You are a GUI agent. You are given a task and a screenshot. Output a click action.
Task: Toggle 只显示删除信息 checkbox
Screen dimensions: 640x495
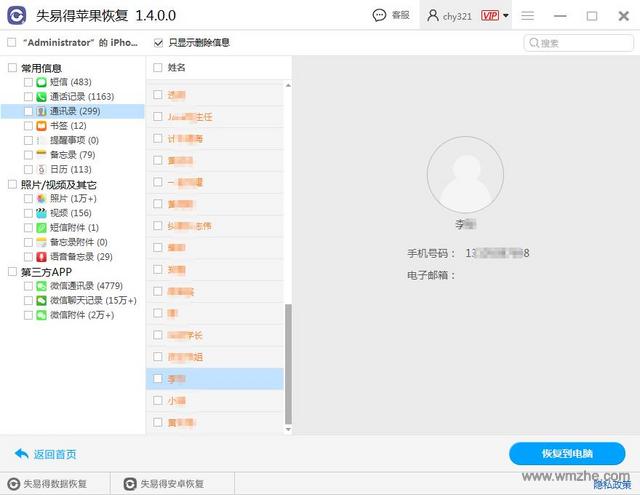coord(159,43)
